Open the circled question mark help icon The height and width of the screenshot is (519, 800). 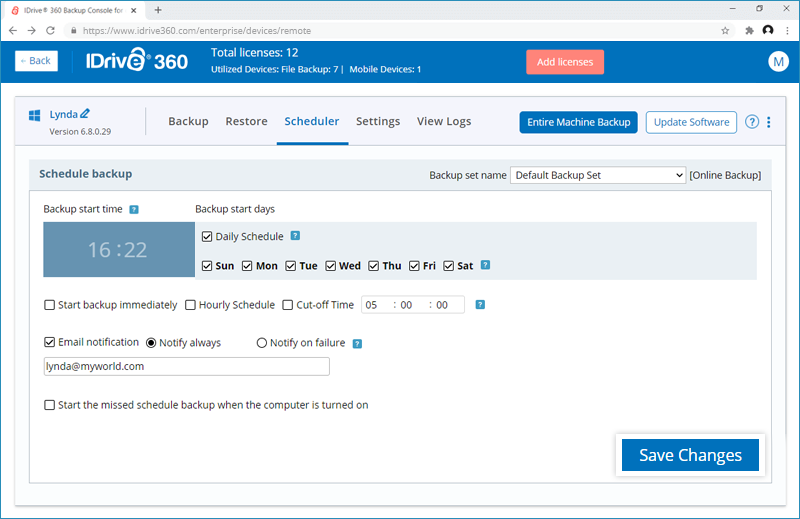(x=752, y=122)
